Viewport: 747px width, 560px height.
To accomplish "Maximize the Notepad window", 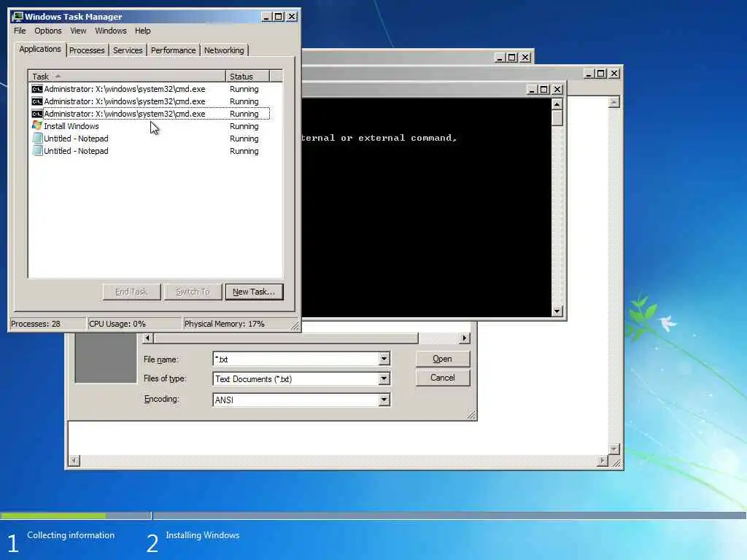I will (601, 74).
